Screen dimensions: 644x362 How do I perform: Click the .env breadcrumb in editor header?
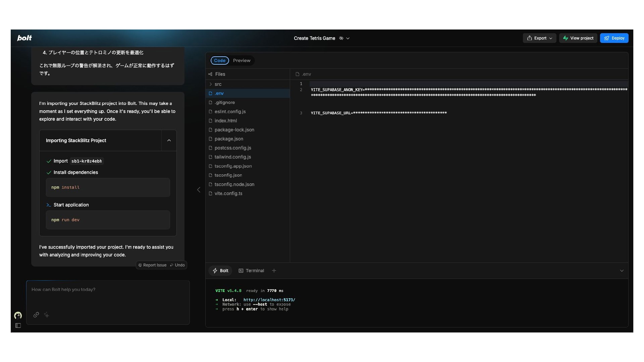pyautogui.click(x=303, y=74)
